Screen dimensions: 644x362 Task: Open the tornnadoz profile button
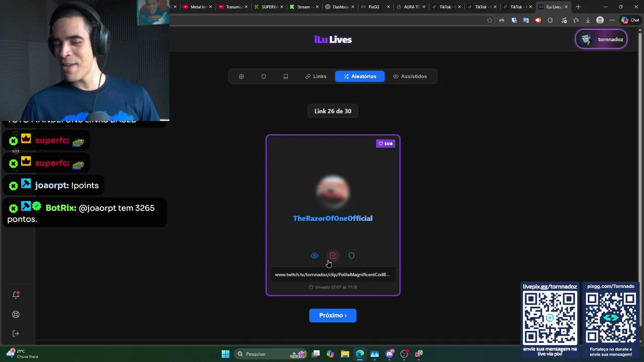tap(601, 39)
